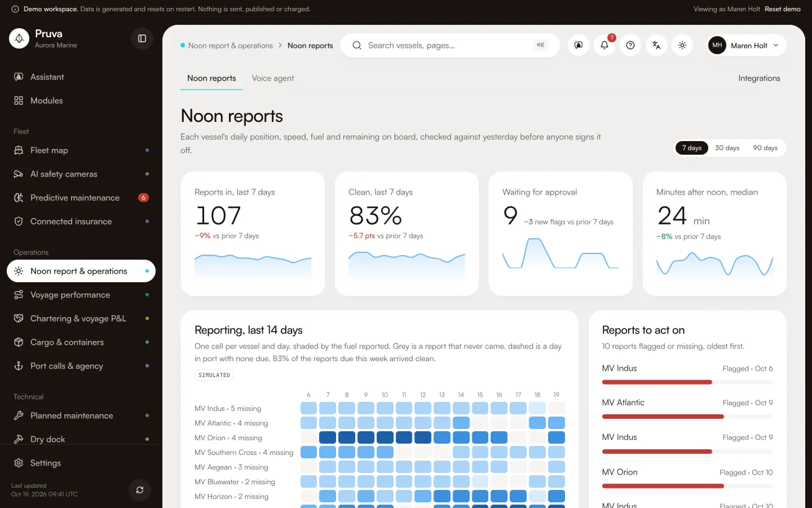Open Assistant in the sidebar

tap(81, 77)
